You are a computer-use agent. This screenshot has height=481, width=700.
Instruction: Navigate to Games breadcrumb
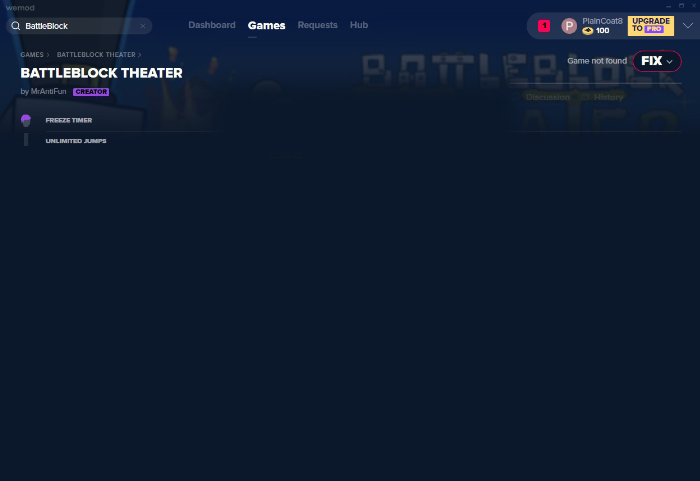32,54
